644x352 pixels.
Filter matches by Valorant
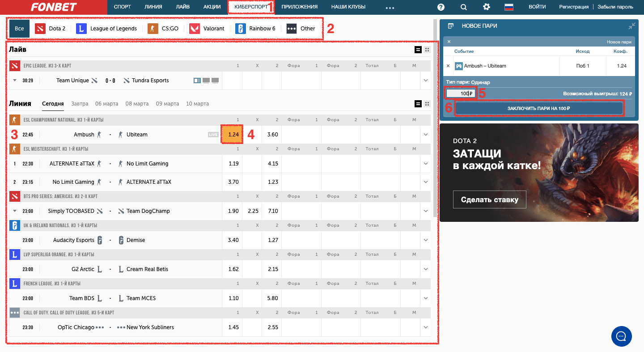[x=207, y=29]
